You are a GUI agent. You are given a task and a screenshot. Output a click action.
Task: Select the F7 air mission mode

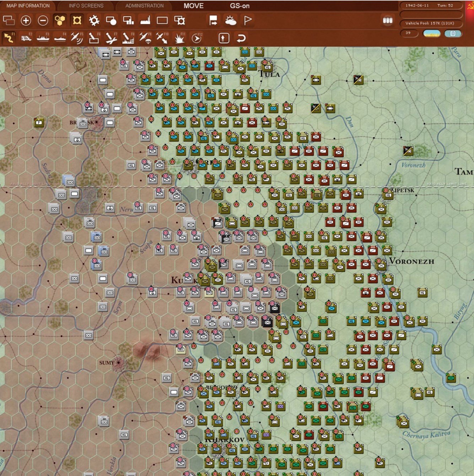(111, 38)
